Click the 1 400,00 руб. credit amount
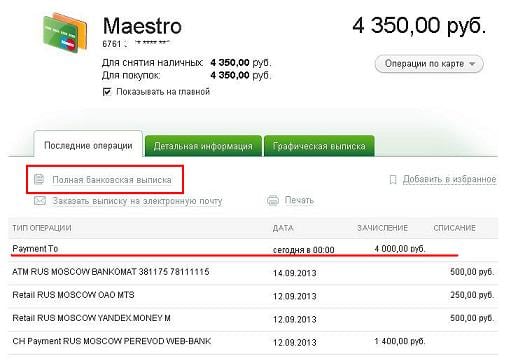 400,341
